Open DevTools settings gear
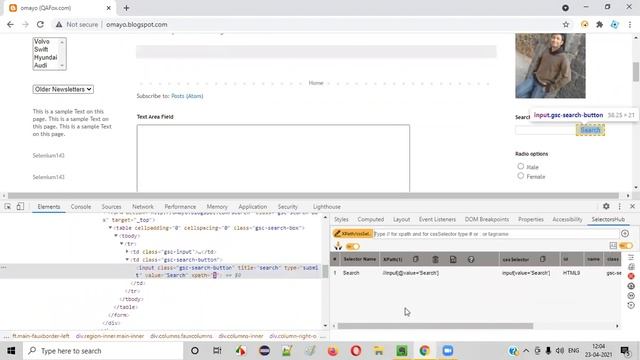640x360 pixels. click(x=606, y=207)
